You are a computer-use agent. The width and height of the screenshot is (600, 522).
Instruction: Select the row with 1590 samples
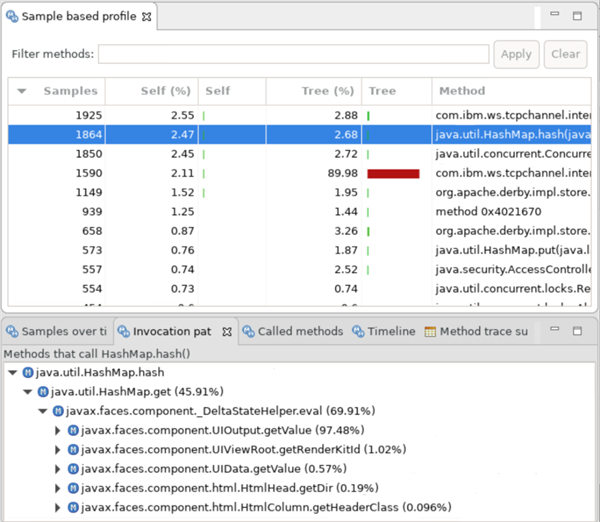point(300,173)
